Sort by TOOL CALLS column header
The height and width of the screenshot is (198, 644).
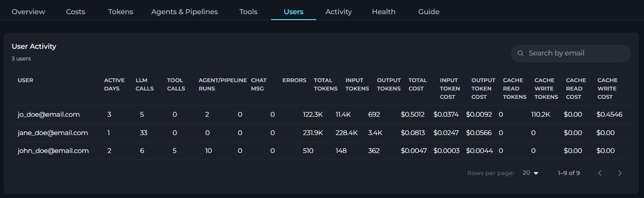coord(176,84)
